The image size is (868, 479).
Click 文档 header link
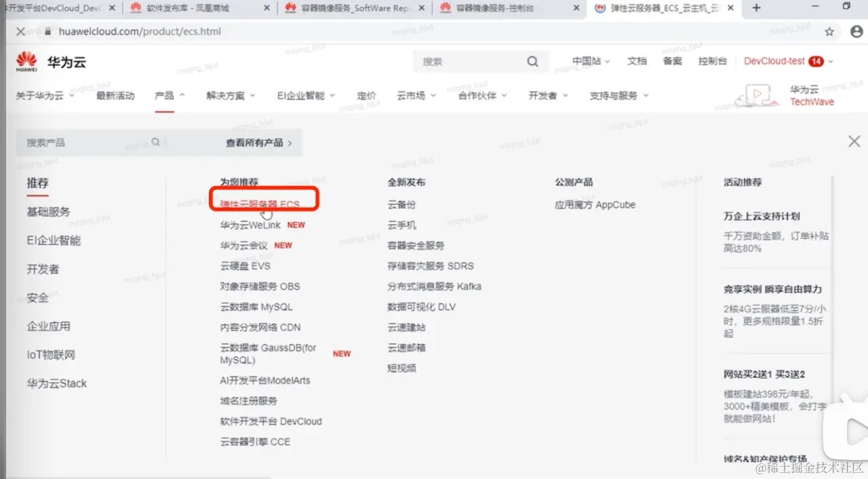click(x=637, y=61)
